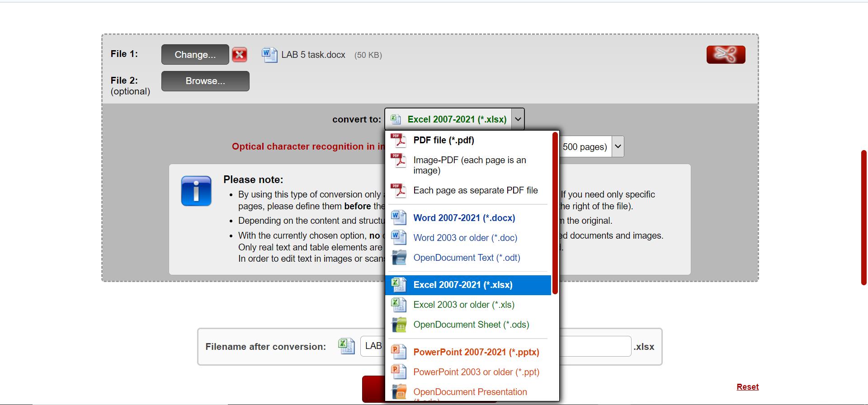Click Excel icon beside Filename after conversion
Image resolution: width=868 pixels, height=405 pixels.
coord(346,347)
